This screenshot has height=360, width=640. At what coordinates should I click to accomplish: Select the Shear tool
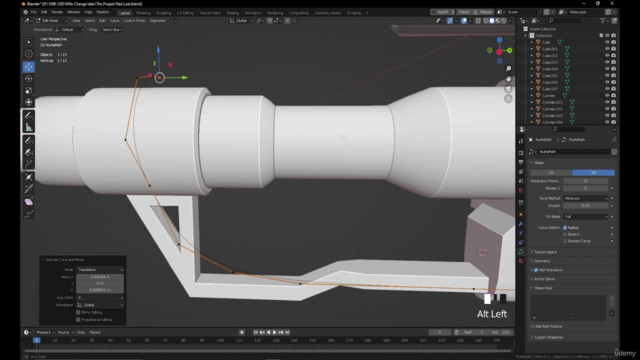[x=29, y=202]
